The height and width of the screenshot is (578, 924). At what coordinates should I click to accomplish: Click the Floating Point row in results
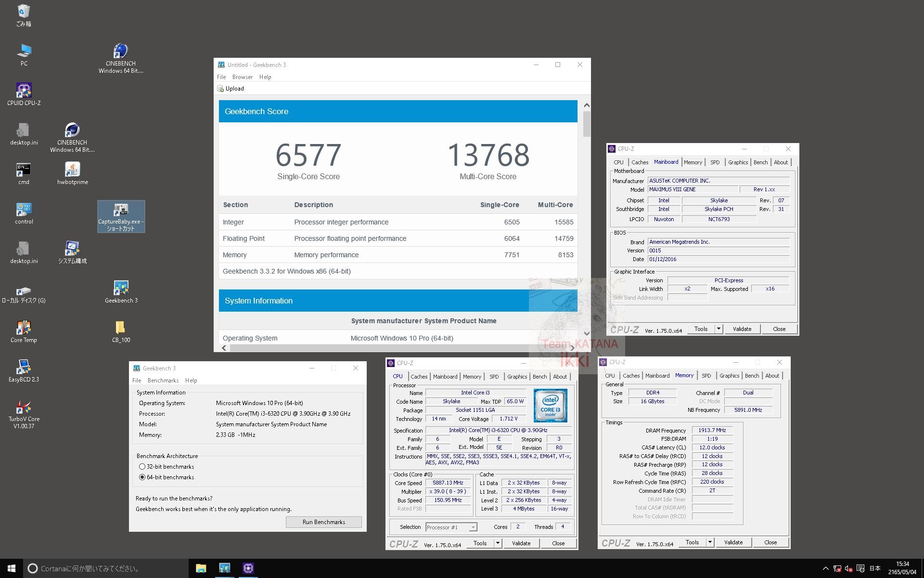click(x=398, y=238)
